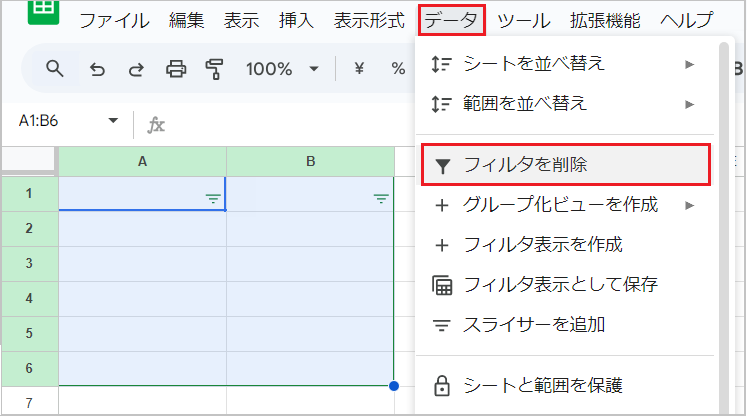Choose フィルタ表示として保存
The width and height of the screenshot is (747, 418).
[x=566, y=285]
